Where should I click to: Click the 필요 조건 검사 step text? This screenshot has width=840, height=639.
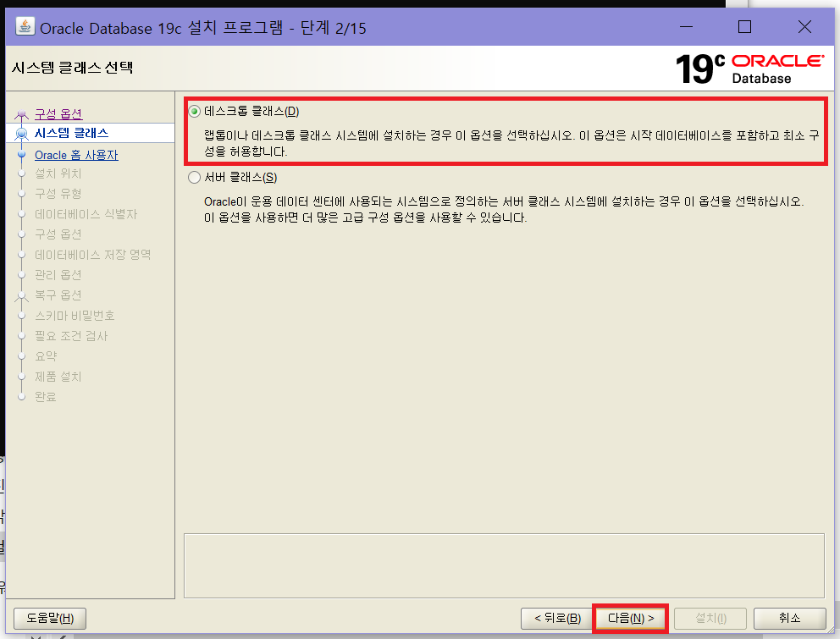coord(71,336)
